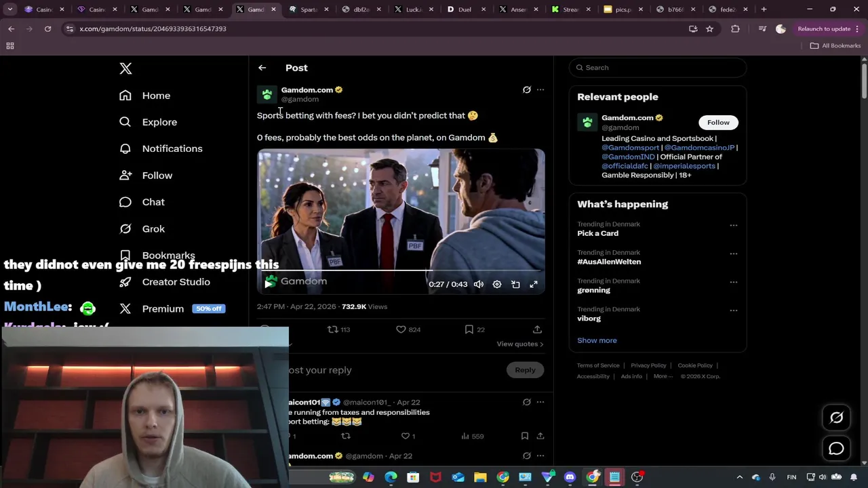The image size is (868, 488).
Task: Open the more options menu on the Gamdom post
Action: (540, 89)
